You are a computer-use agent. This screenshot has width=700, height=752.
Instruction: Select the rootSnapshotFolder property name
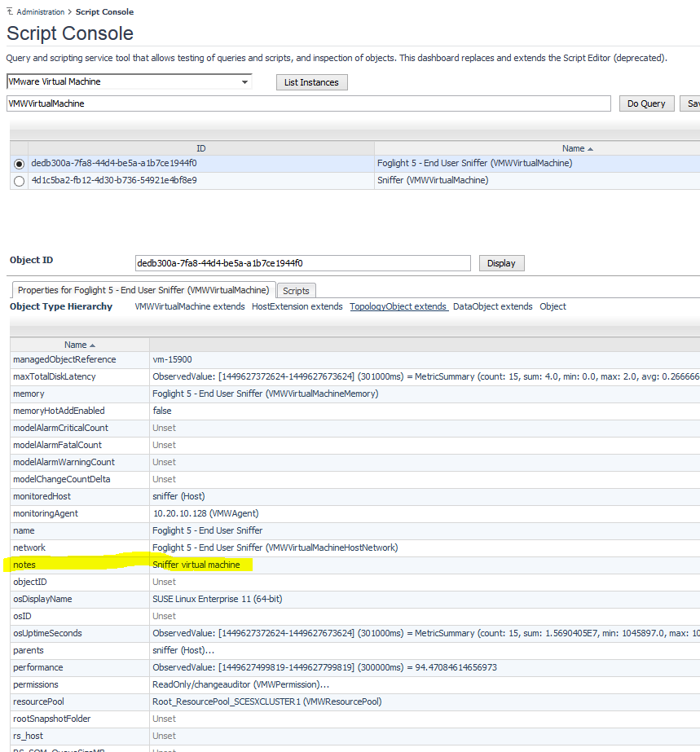click(52, 719)
